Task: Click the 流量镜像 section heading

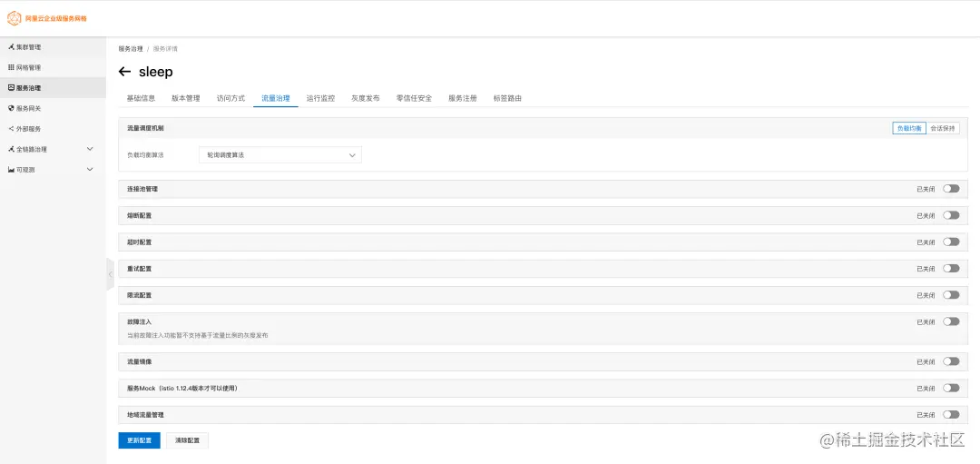Action: point(139,361)
